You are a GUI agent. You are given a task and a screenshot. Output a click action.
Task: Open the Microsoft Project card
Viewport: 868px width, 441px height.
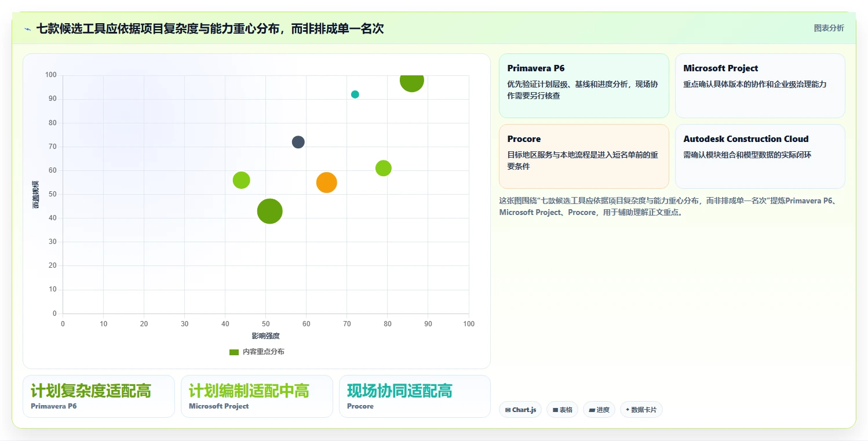click(x=760, y=86)
